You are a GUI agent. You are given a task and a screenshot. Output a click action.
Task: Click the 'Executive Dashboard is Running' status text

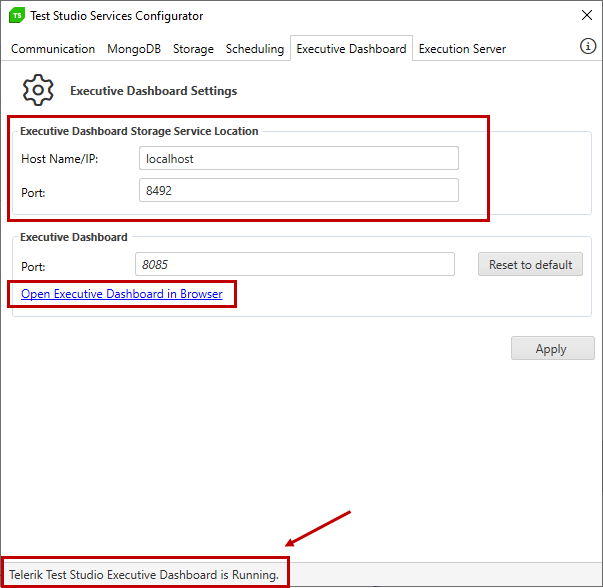[x=144, y=575]
